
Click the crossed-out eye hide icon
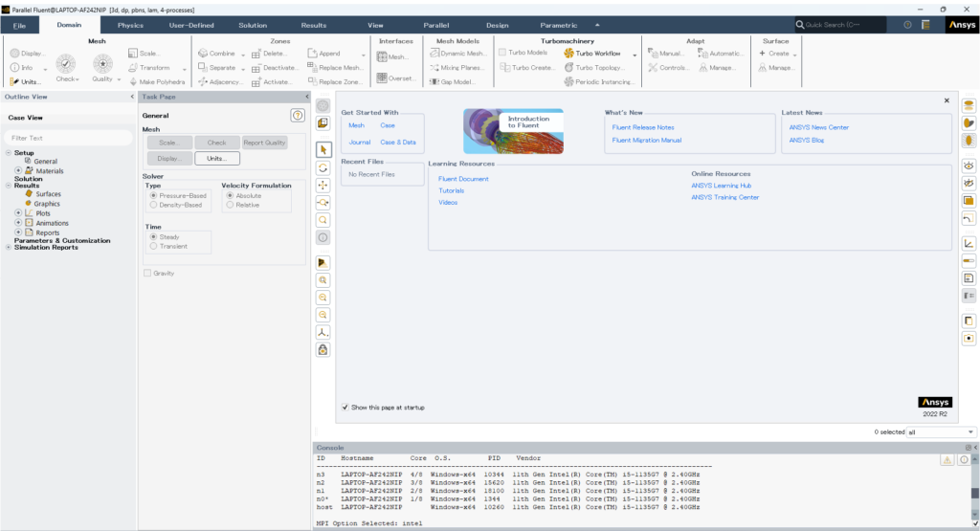click(x=969, y=183)
